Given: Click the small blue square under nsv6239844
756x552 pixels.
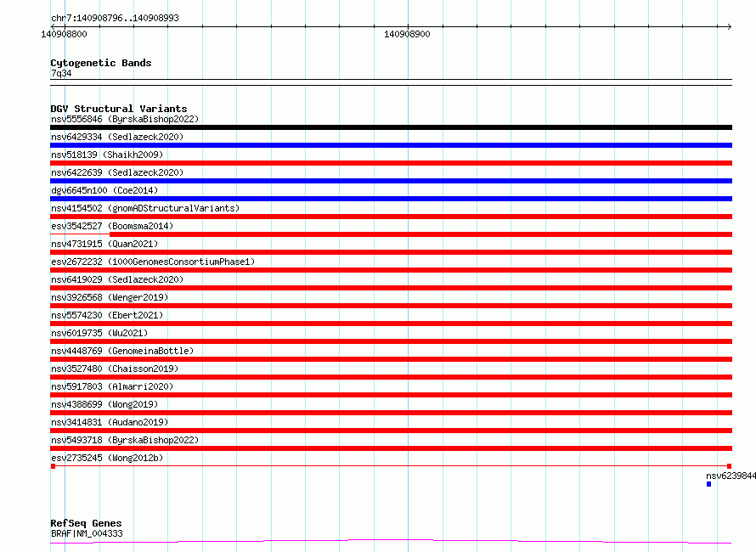Looking at the screenshot, I should click(708, 484).
